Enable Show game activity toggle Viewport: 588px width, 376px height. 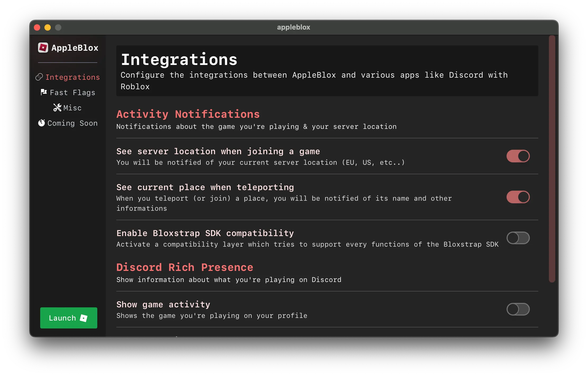[x=518, y=309]
